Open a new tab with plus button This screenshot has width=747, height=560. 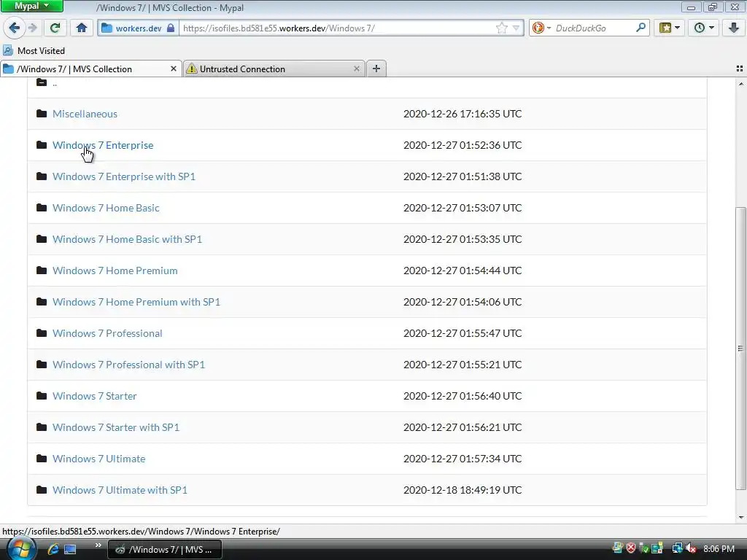point(376,69)
